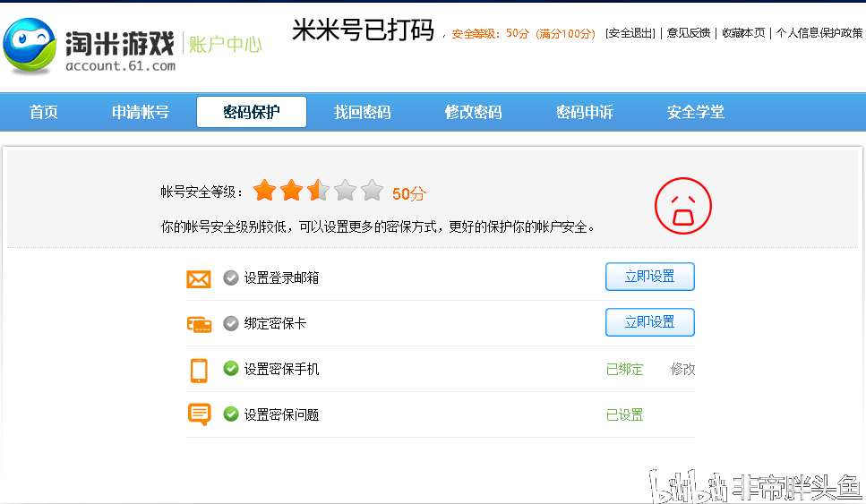Click 立即设置 for login email
This screenshot has height=504, width=866.
point(650,277)
